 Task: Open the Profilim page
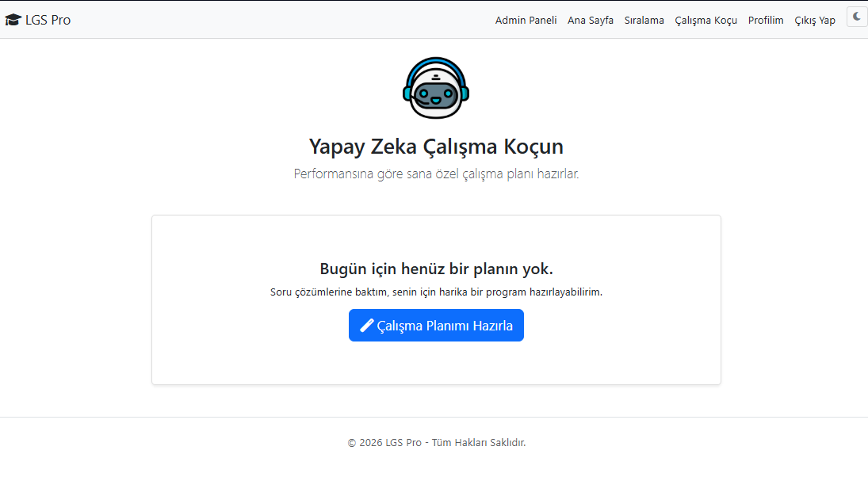pyautogui.click(x=766, y=21)
